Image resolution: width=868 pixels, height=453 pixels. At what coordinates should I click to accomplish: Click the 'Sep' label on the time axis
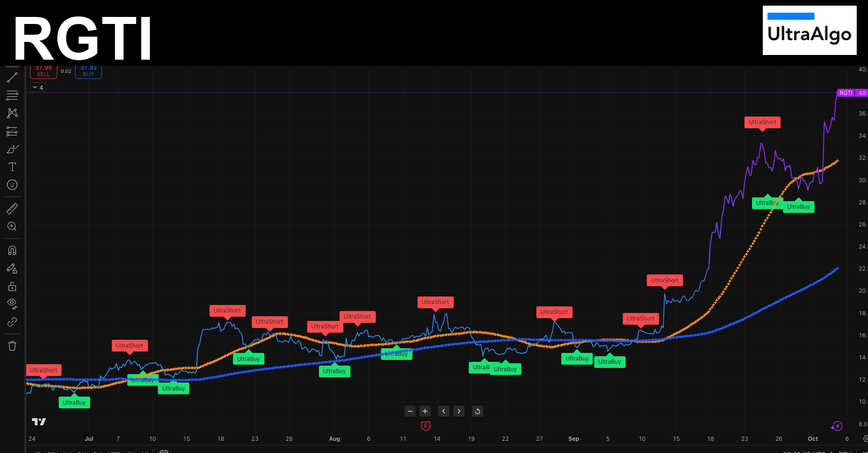click(x=573, y=438)
